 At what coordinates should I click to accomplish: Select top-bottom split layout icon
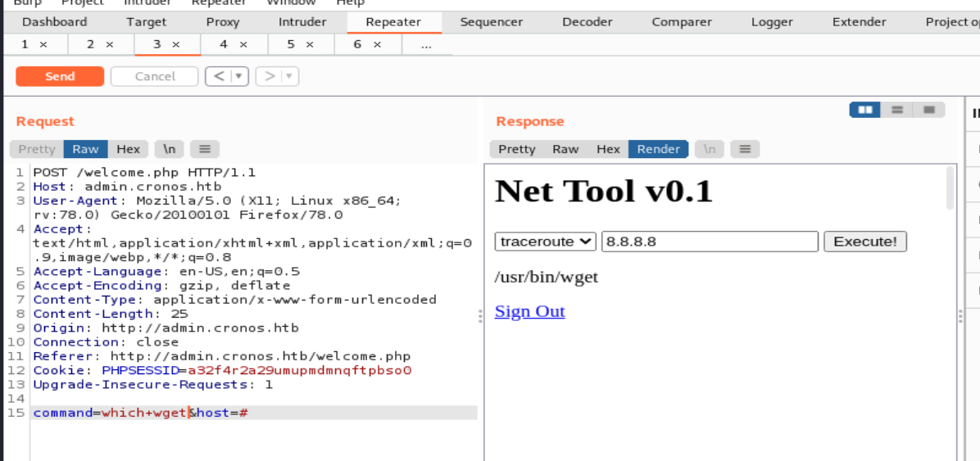tap(897, 110)
